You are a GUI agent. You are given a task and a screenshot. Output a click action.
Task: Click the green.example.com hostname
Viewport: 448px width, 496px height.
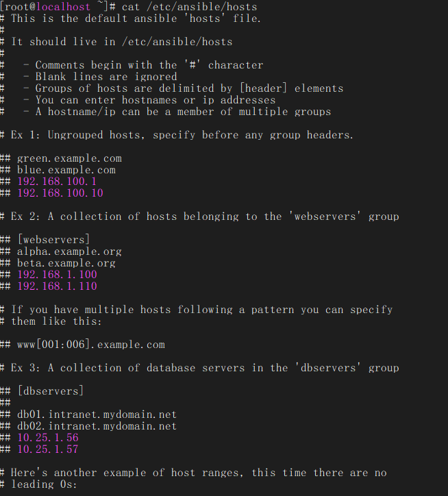[69, 158]
